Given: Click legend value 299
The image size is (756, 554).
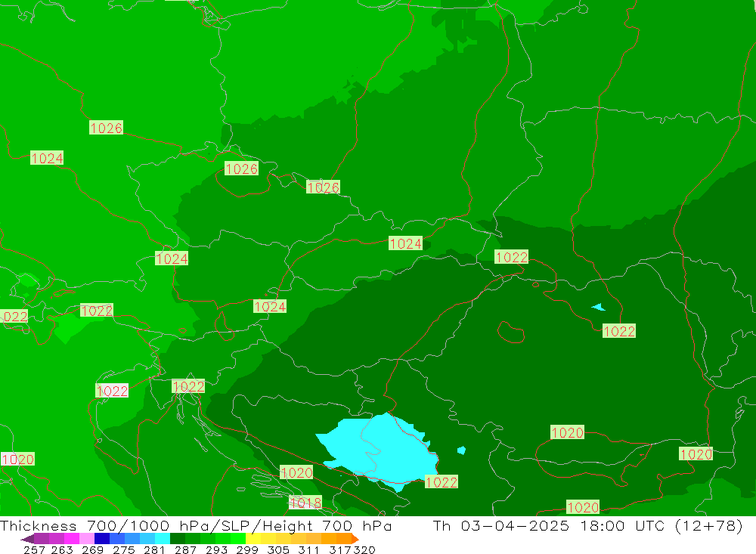Looking at the screenshot, I should point(247,549).
